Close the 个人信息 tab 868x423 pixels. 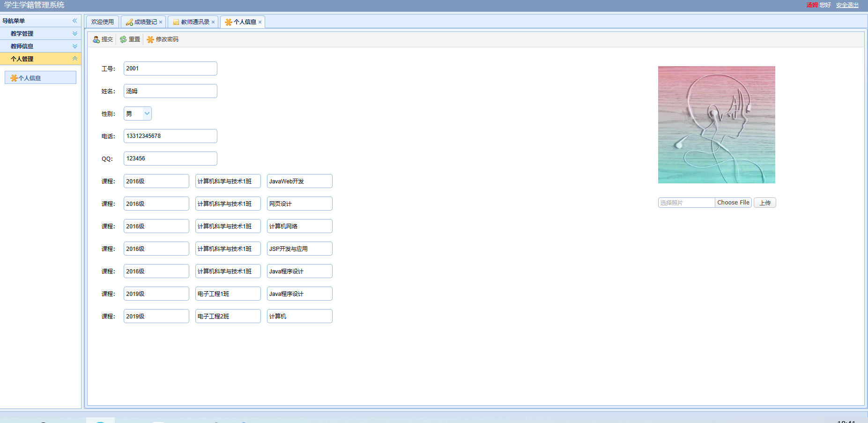tap(260, 22)
